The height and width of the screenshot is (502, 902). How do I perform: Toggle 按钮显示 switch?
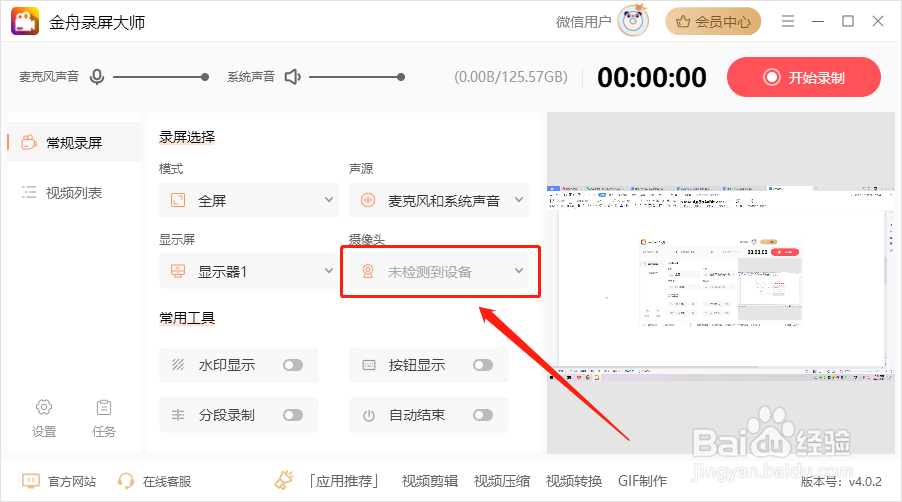pos(483,365)
